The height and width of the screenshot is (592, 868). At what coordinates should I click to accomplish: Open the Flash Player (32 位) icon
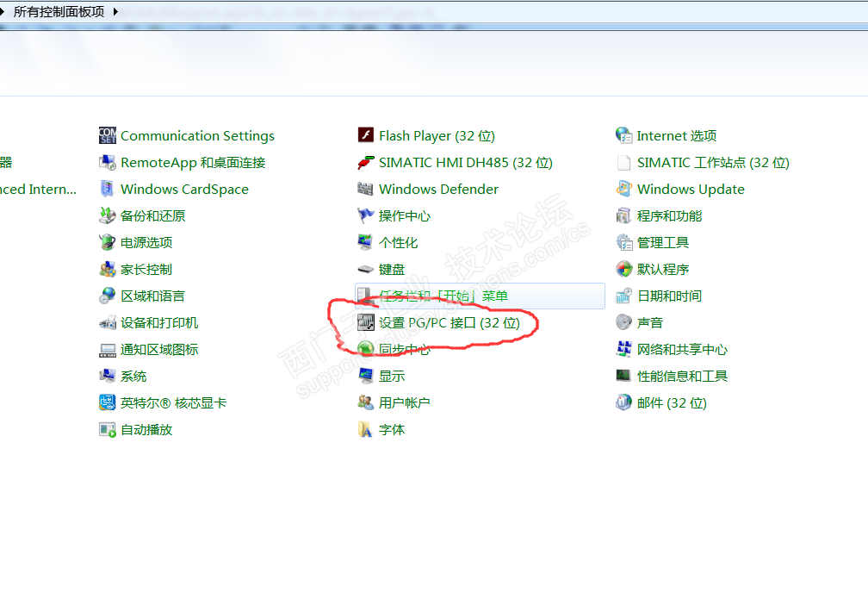point(365,135)
